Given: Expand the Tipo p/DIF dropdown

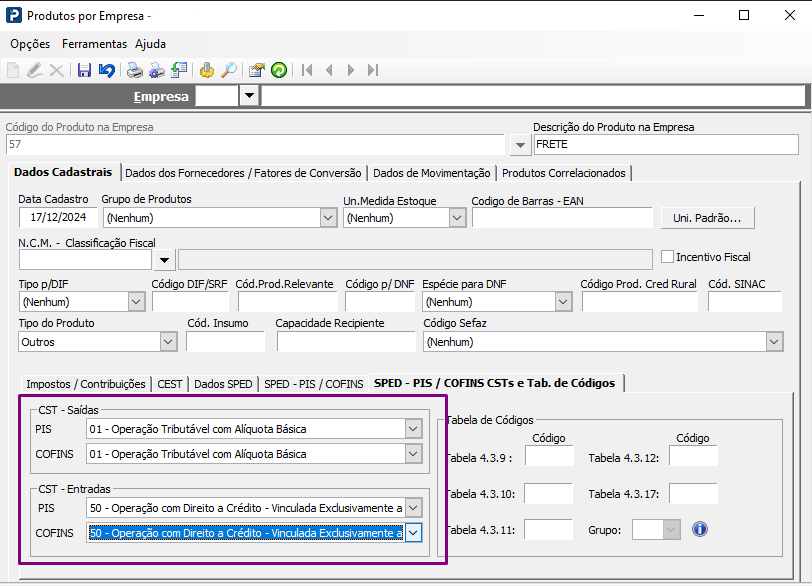Looking at the screenshot, I should (136, 302).
